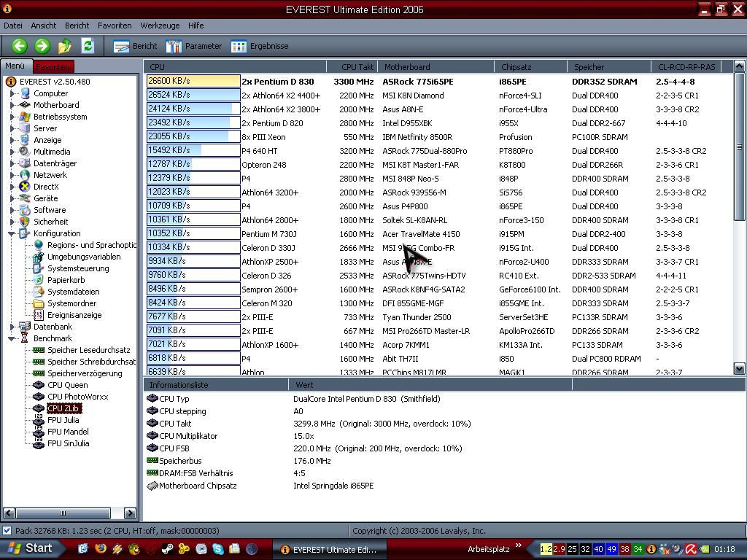Sort by the Speicher column header
This screenshot has height=560, width=747.
[x=609, y=67]
